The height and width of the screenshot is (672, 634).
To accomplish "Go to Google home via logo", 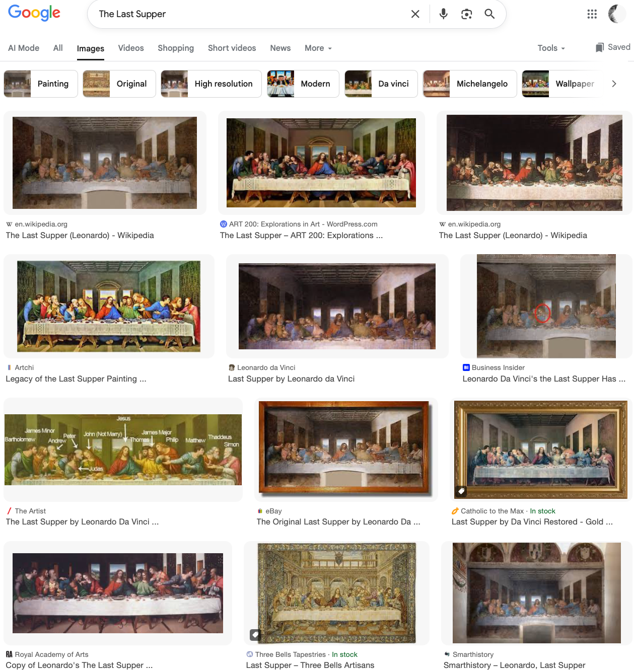I will pyautogui.click(x=34, y=13).
